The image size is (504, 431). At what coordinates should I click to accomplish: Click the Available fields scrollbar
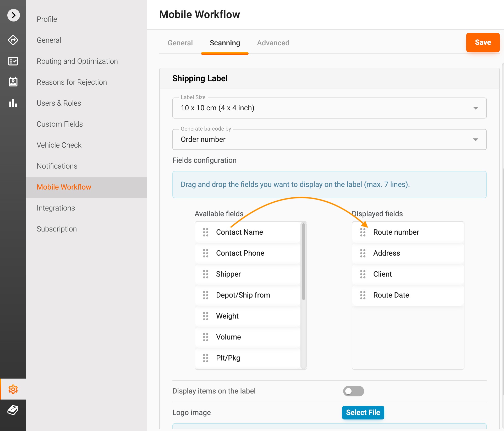click(304, 262)
